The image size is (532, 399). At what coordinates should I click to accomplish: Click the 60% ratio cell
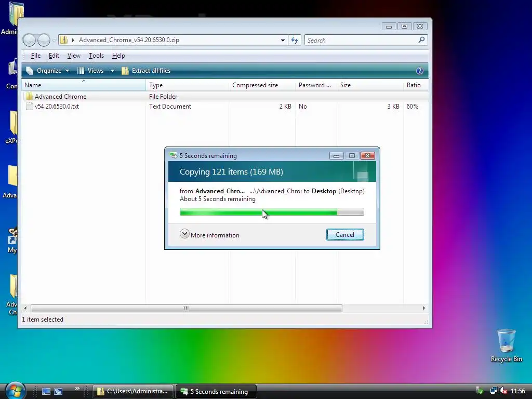click(x=412, y=106)
